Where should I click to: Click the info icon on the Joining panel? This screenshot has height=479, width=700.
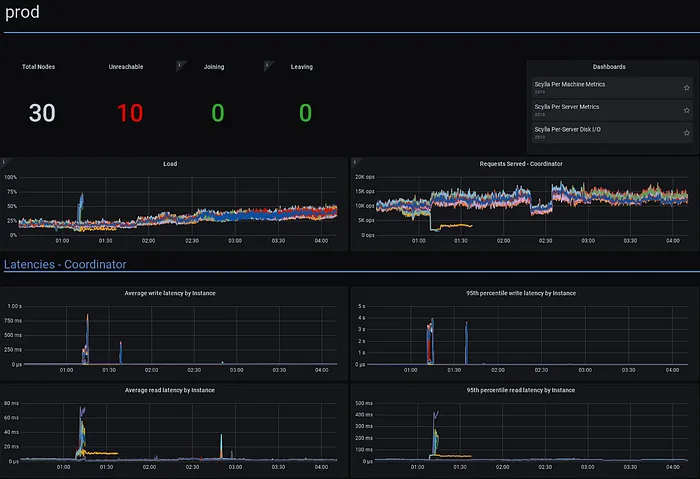180,65
